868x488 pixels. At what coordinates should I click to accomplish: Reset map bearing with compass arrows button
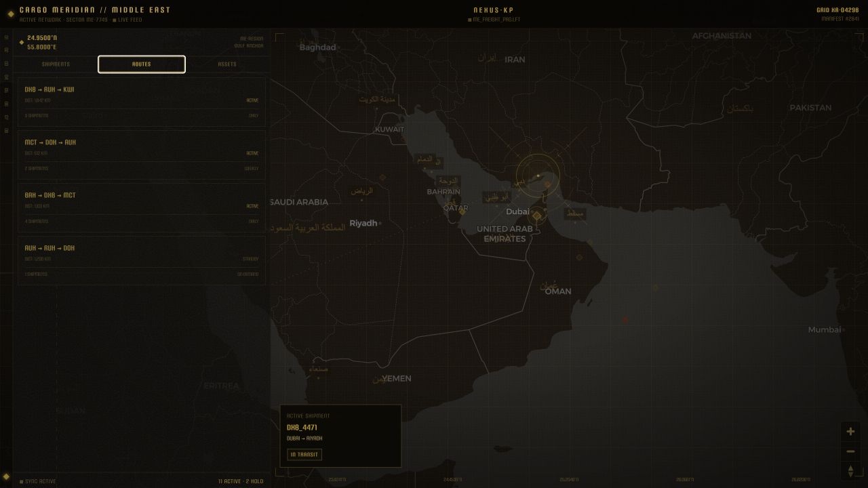click(850, 471)
